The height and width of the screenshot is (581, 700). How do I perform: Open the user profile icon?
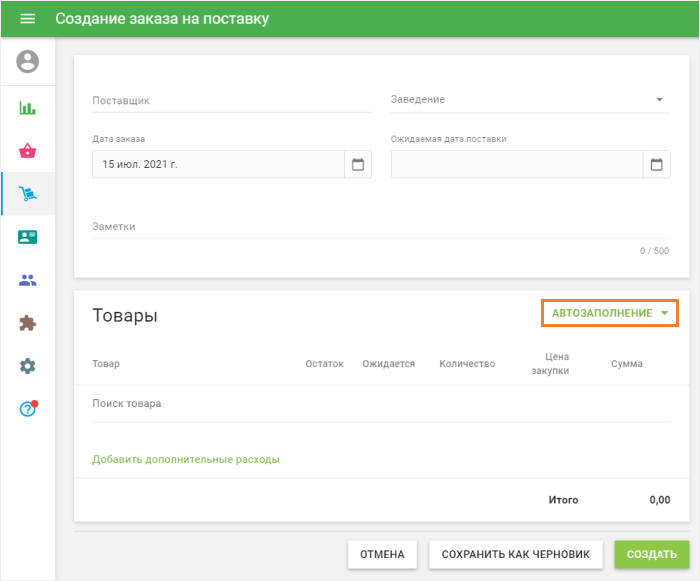(27, 62)
